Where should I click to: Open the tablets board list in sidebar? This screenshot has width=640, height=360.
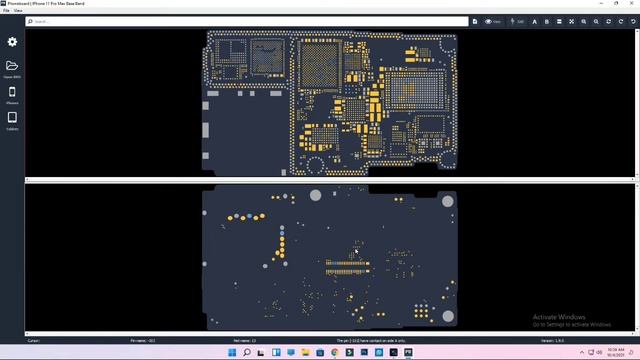12,118
